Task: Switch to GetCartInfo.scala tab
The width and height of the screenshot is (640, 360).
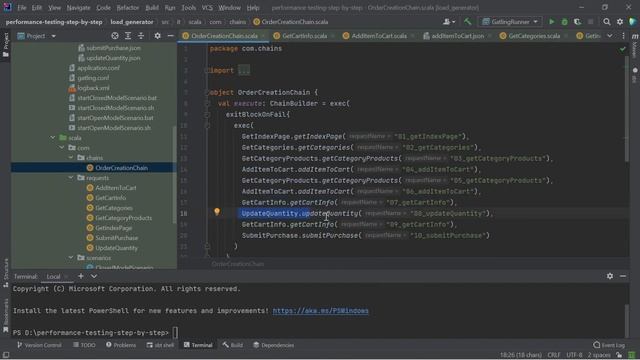Action: coord(304,36)
